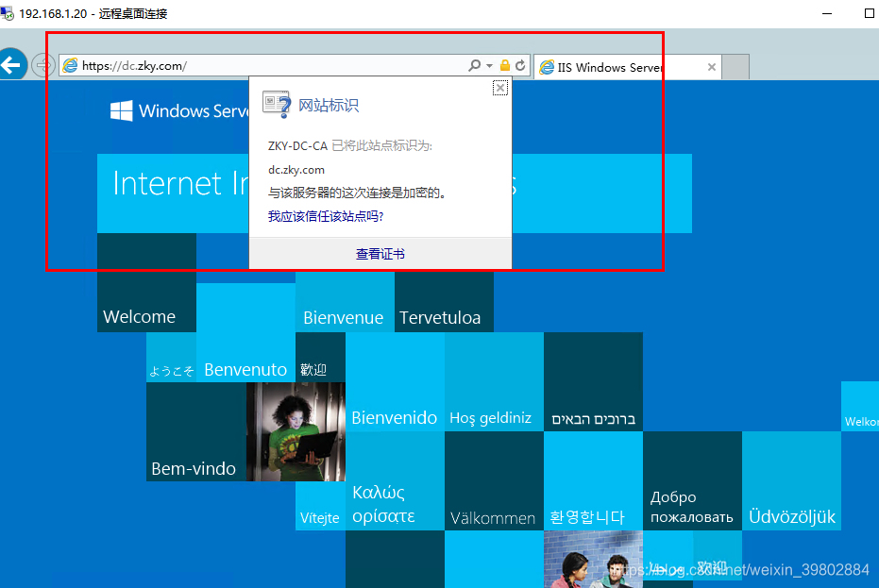The image size is (879, 588).
Task: Click the Welcome tile
Action: 147,282
